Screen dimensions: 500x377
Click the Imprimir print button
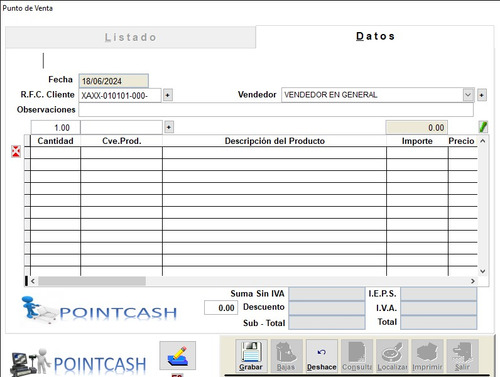tap(427, 356)
